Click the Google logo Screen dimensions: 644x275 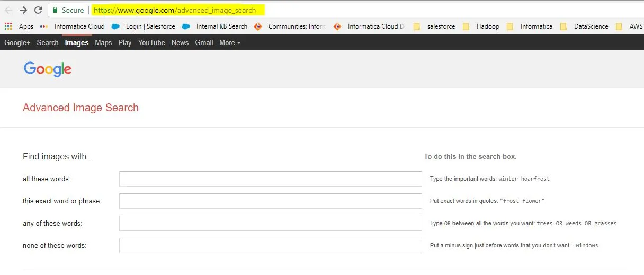[48, 69]
